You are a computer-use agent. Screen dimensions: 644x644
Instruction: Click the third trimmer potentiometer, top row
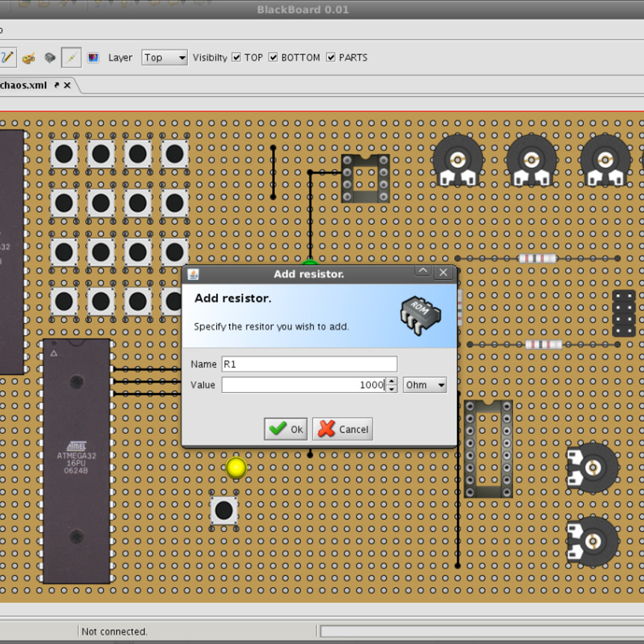pyautogui.click(x=605, y=160)
